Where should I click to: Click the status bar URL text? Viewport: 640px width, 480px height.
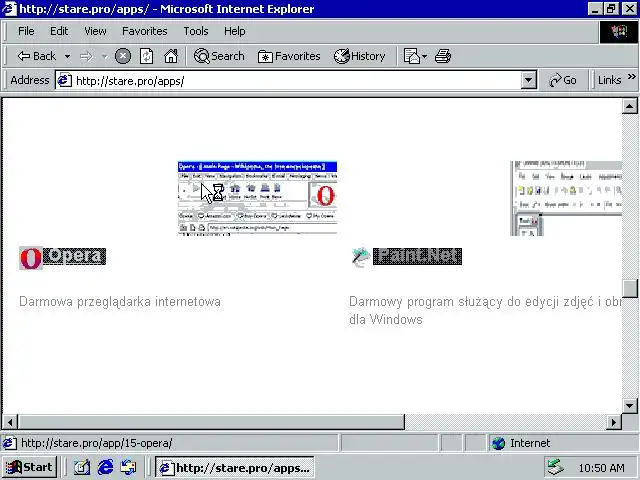pos(97,443)
